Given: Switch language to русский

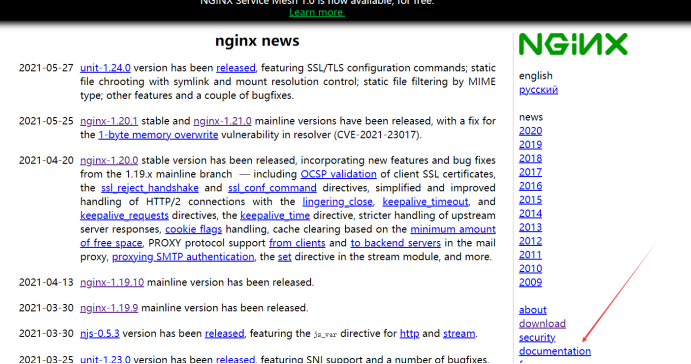Looking at the screenshot, I should coord(538,90).
